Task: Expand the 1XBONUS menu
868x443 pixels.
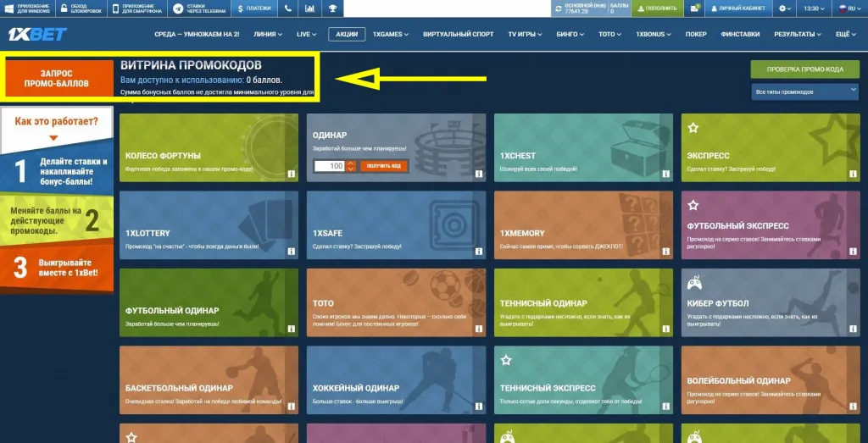Action: (x=654, y=34)
